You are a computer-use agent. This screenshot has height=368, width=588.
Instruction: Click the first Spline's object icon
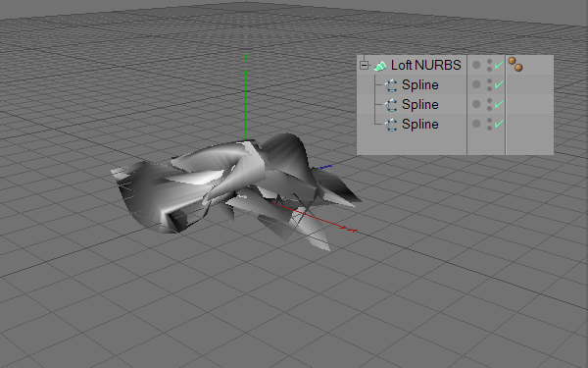coord(391,85)
